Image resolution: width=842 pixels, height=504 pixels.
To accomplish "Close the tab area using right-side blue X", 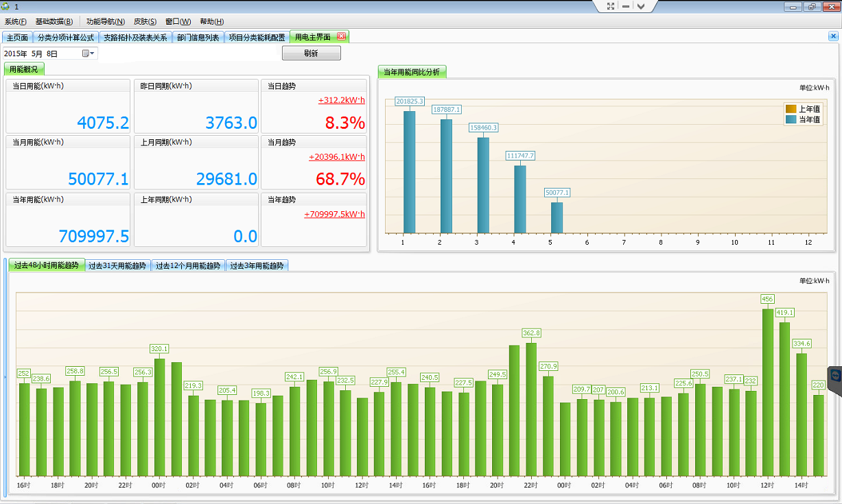I will coord(833,37).
